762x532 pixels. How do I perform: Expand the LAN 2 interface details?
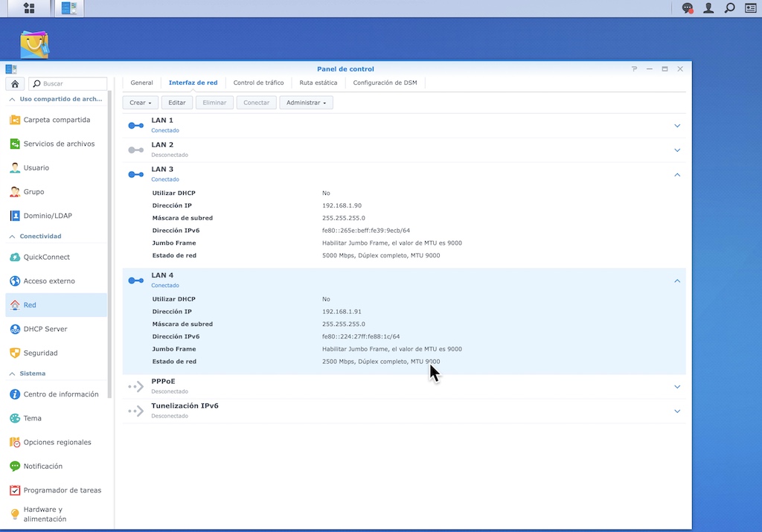(x=677, y=150)
